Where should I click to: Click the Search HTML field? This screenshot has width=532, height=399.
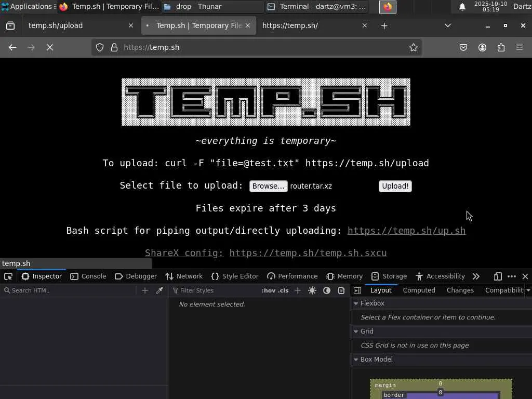coord(70,290)
